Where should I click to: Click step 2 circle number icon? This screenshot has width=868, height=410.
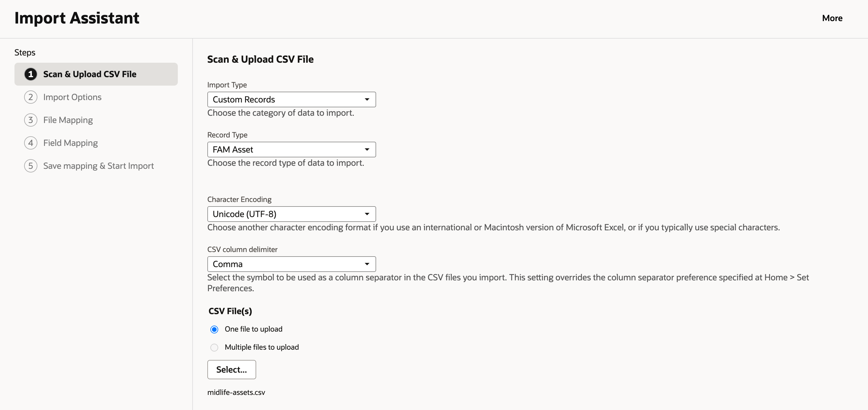tap(31, 97)
